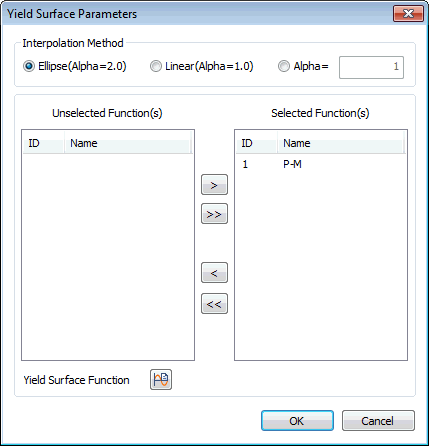Click inside the empty Unselected Functions list
The width and height of the screenshot is (429, 446).
click(x=108, y=257)
